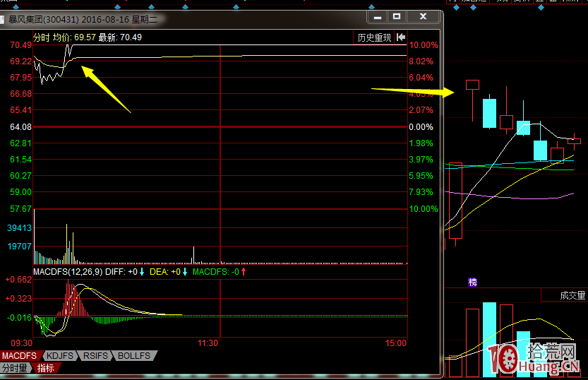Viewport: 588px width, 380px height.
Task: Click the 成交量 label in the background chart
Action: click(572, 296)
